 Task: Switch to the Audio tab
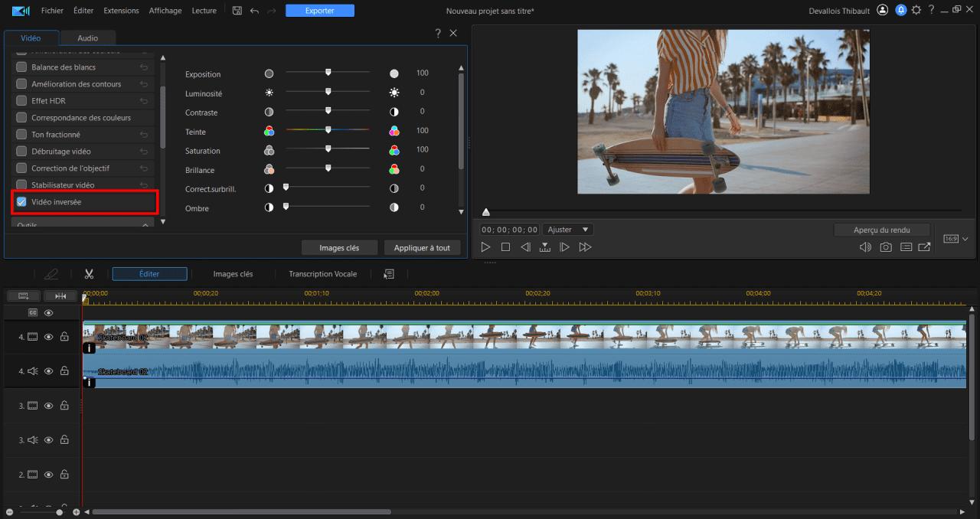pos(87,37)
